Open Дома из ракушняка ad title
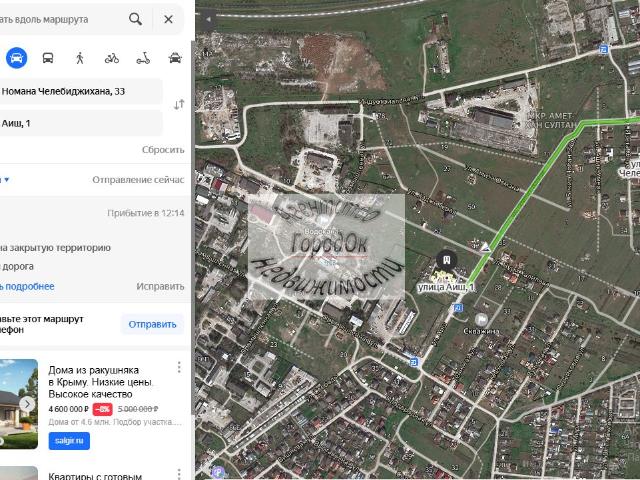The height and width of the screenshot is (480, 640). point(100,382)
